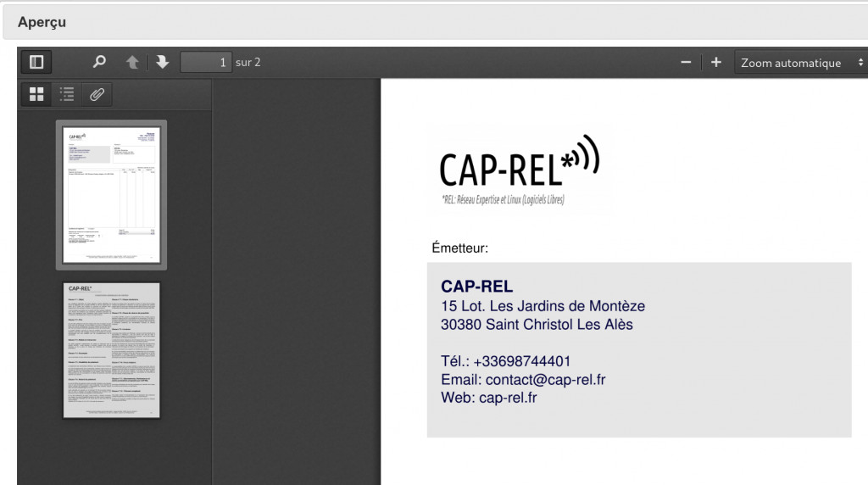Click address line '15 Lot. Les Jardins de Montèze'
Viewport: 868px width, 485px height.
(543, 306)
